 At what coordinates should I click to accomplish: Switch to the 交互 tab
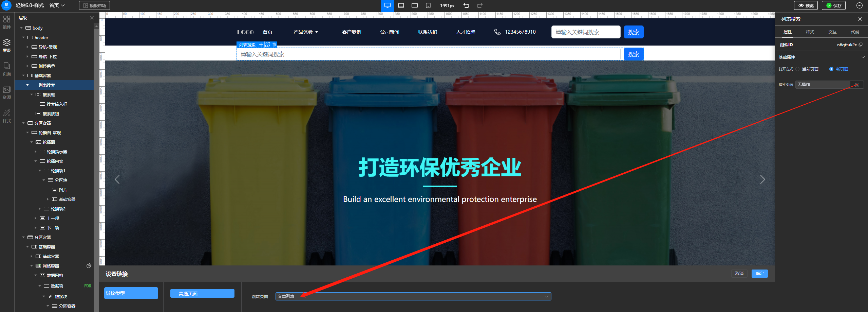(x=832, y=32)
